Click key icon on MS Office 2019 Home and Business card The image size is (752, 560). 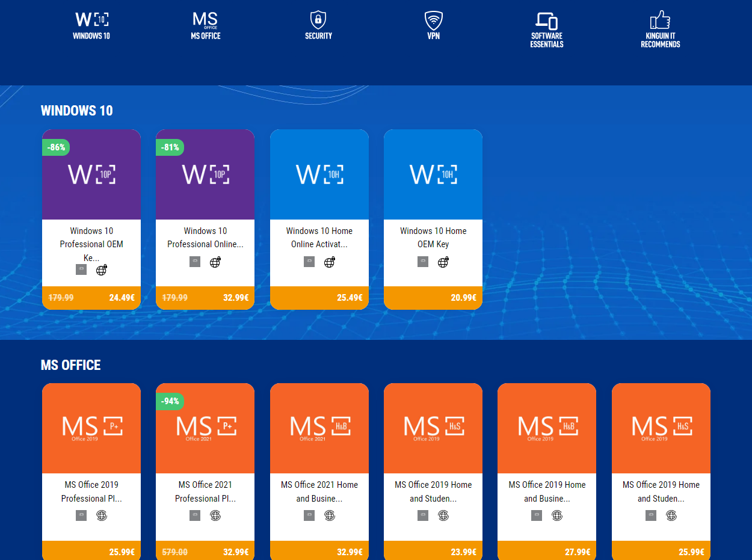(537, 515)
